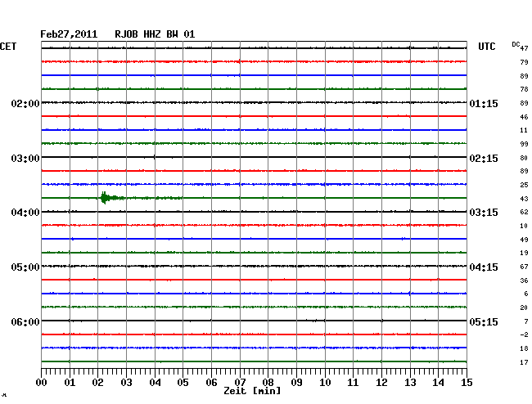Select the DC offset value 78
This screenshot has width=532, height=404.
[524, 89]
